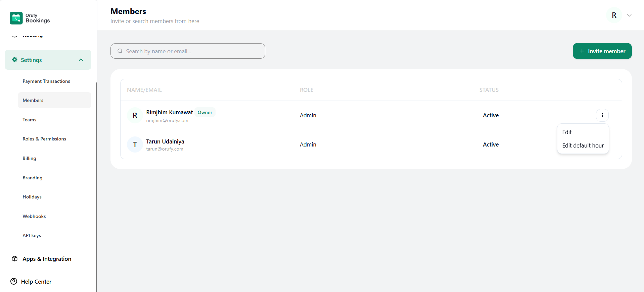Select Edit from the member menu
The width and height of the screenshot is (644, 292).
click(x=567, y=132)
